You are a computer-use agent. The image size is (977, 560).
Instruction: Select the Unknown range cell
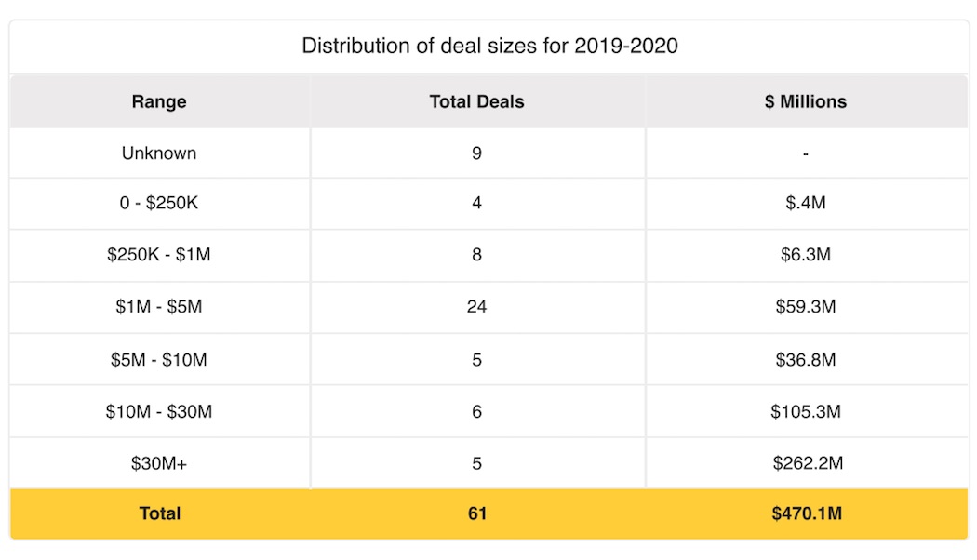(159, 153)
